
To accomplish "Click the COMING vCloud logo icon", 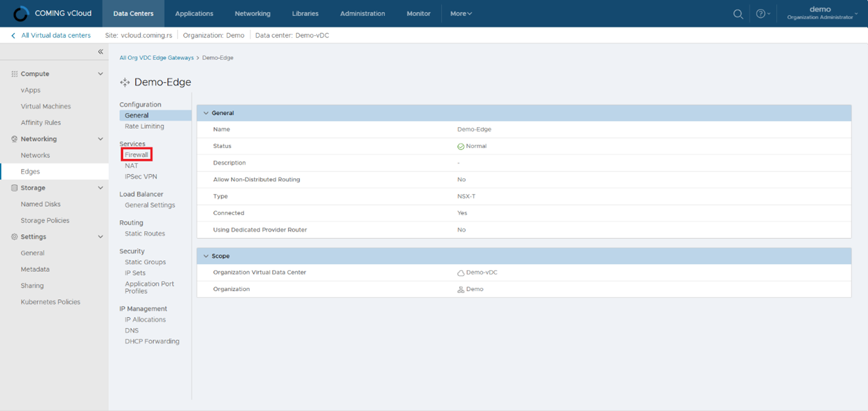I will 22,13.
